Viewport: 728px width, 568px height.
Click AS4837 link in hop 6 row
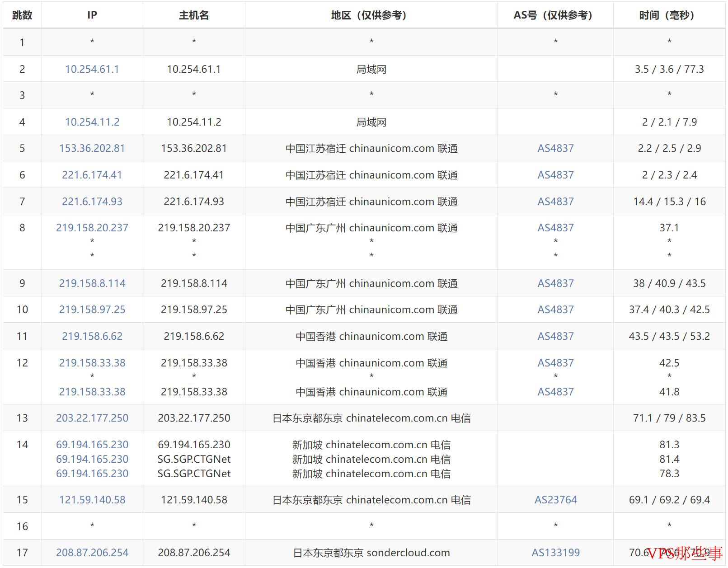(x=555, y=175)
